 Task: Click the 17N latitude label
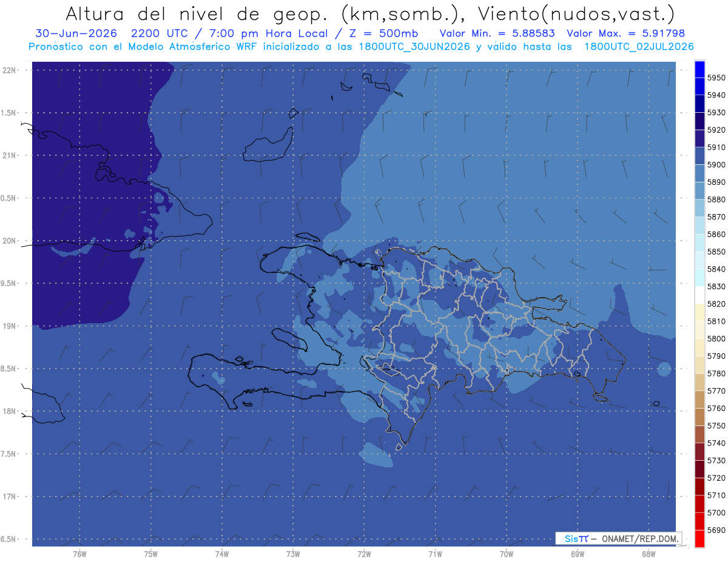tap(8, 497)
